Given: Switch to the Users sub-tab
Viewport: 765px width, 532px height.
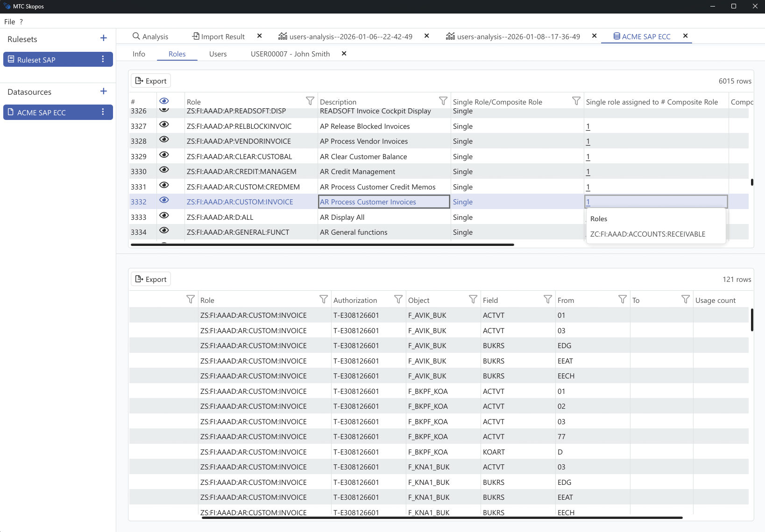Looking at the screenshot, I should tap(218, 54).
